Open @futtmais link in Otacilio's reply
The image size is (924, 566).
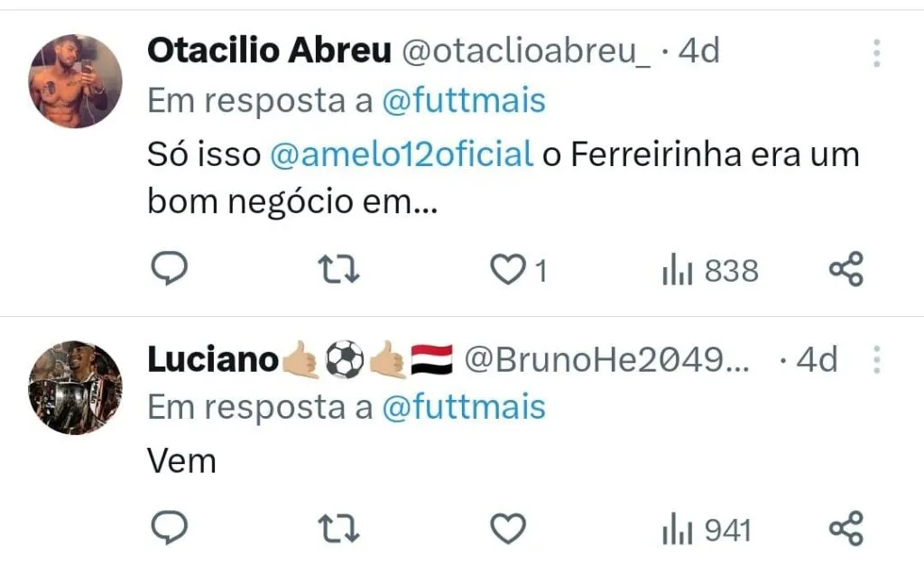464,101
